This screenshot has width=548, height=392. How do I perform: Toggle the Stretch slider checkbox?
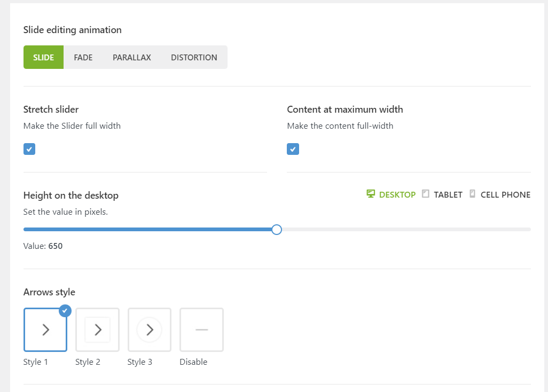[x=29, y=149]
